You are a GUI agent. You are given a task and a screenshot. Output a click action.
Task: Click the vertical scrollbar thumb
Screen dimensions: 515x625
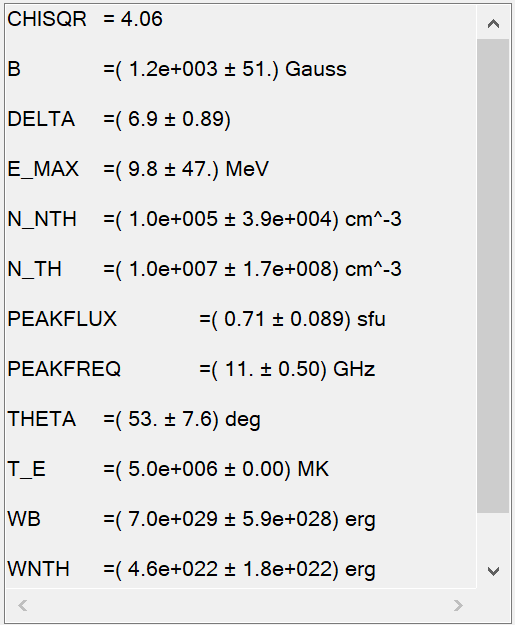493,276
